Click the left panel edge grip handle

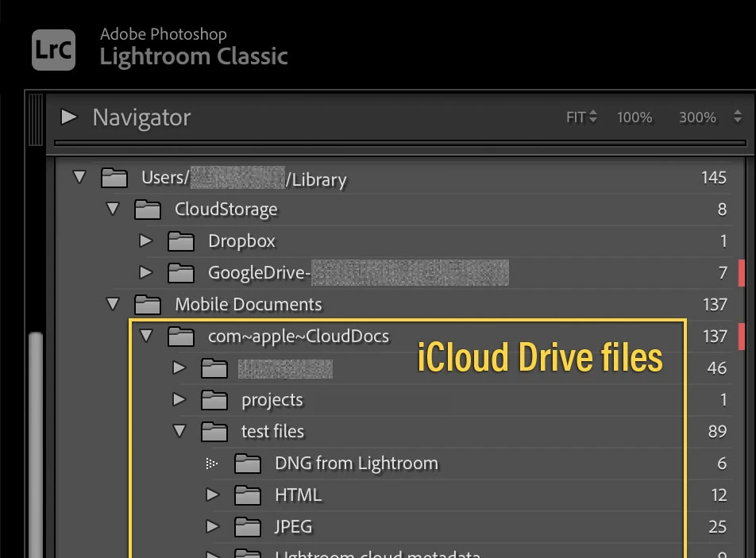tap(36, 120)
